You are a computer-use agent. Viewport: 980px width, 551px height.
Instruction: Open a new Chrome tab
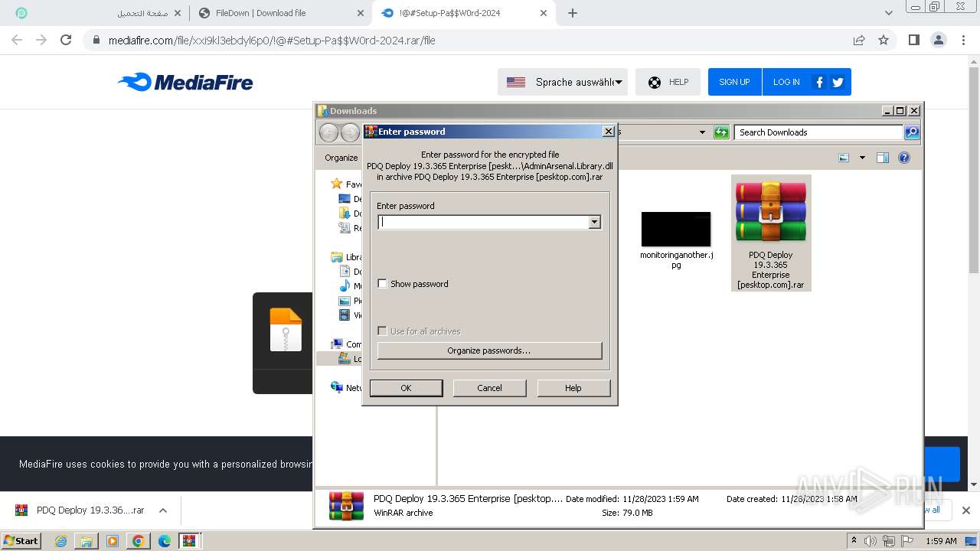pos(573,13)
